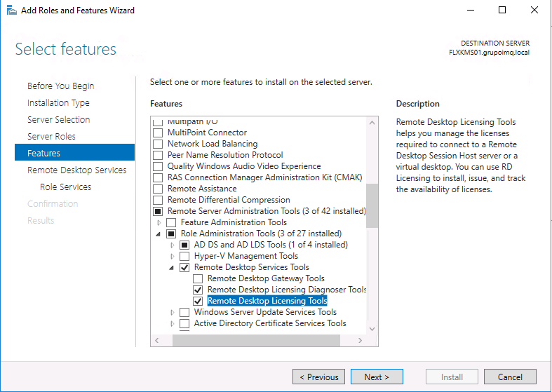Check Hyper-V Management Tools checkbox
Screen dimensions: 552x392
184,256
